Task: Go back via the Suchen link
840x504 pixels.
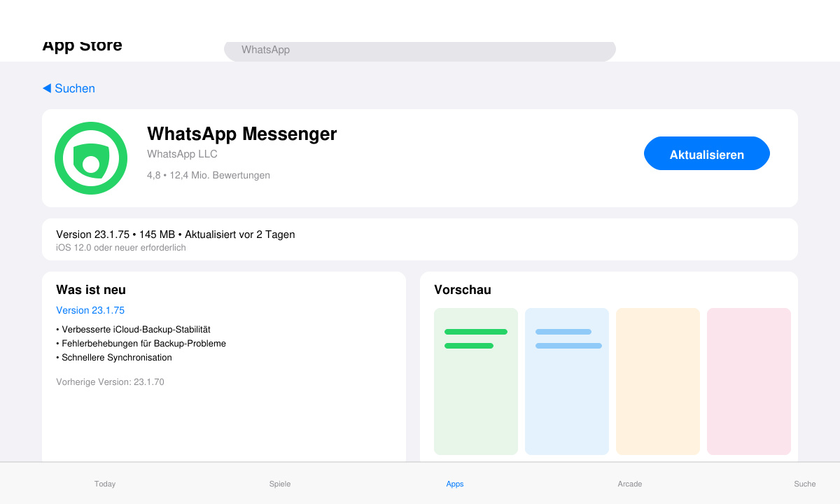Action: click(69, 88)
